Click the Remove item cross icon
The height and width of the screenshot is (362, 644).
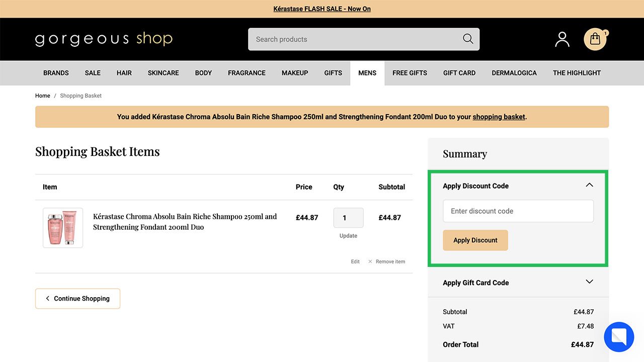(370, 261)
